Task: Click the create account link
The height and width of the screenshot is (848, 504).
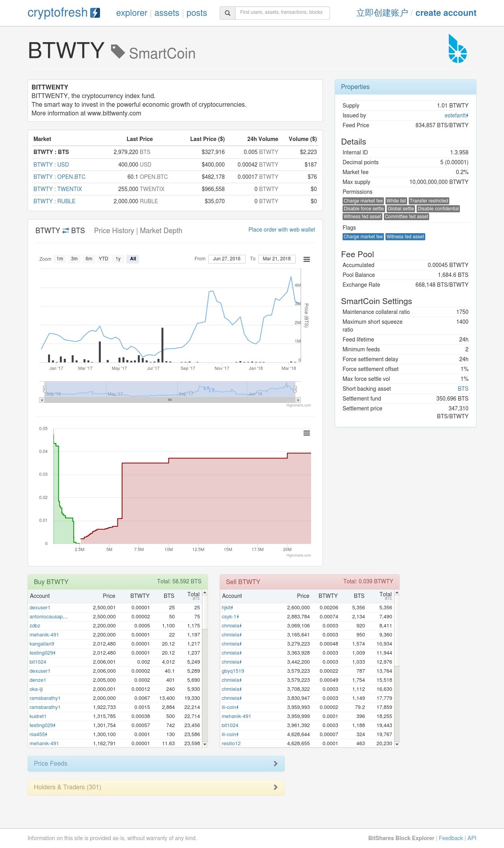Action: coord(446,13)
